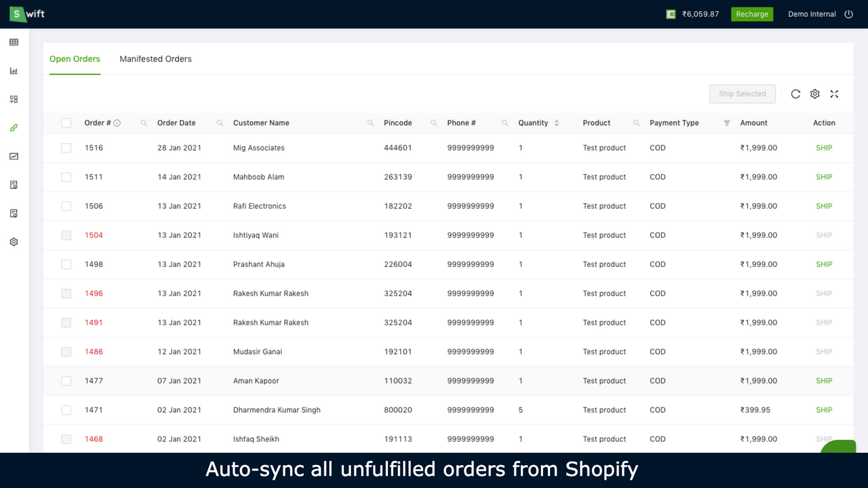
Task: Switch to the Manifested Orders tab
Action: [155, 59]
